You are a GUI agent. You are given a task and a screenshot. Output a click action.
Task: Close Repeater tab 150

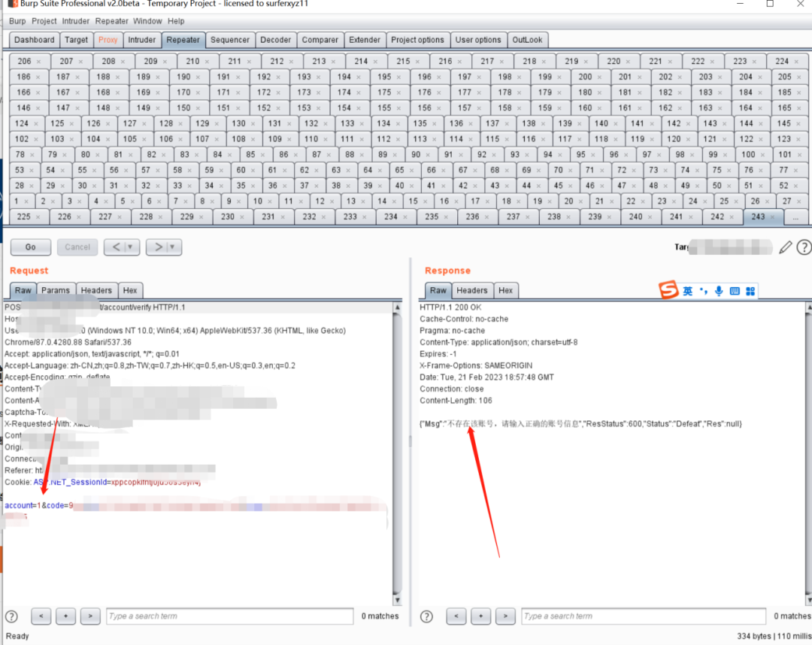click(x=198, y=108)
